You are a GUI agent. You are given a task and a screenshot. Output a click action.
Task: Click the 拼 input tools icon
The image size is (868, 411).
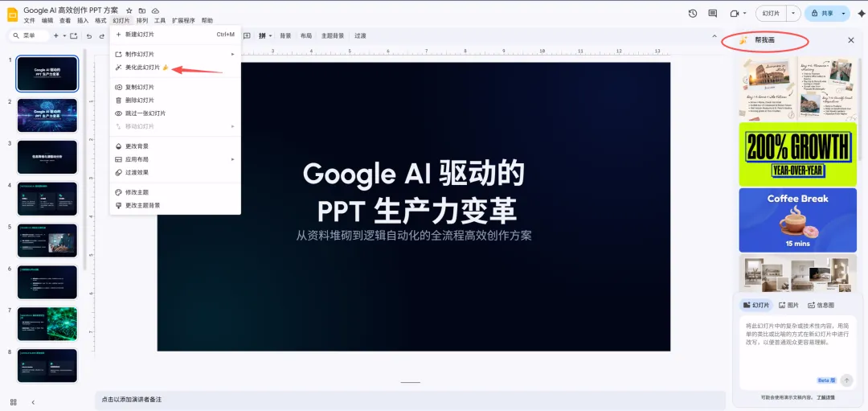(262, 35)
